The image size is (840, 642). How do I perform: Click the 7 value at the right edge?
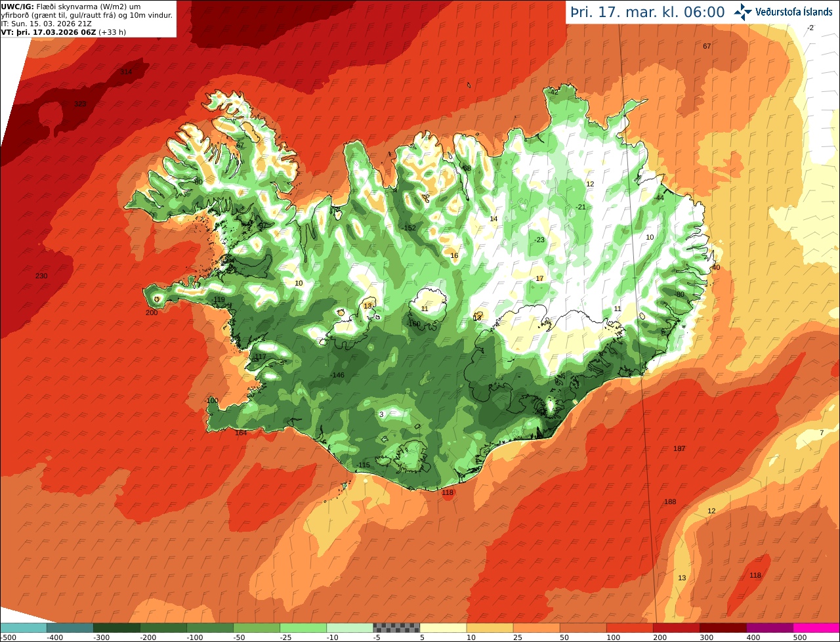(821, 433)
